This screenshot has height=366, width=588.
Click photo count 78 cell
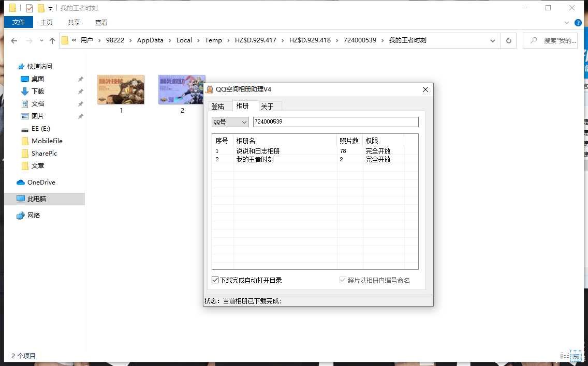pyautogui.click(x=343, y=151)
